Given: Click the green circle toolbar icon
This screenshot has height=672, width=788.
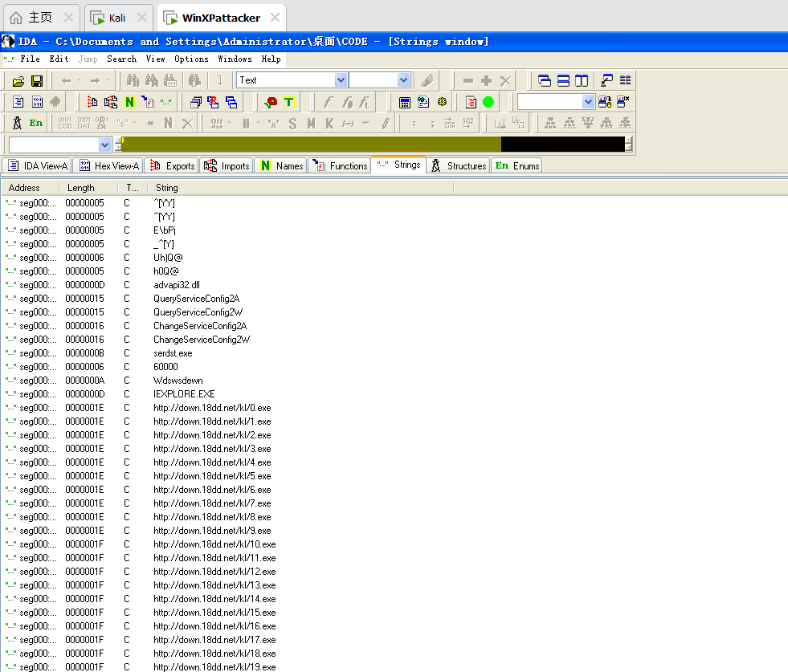Looking at the screenshot, I should tap(488, 102).
